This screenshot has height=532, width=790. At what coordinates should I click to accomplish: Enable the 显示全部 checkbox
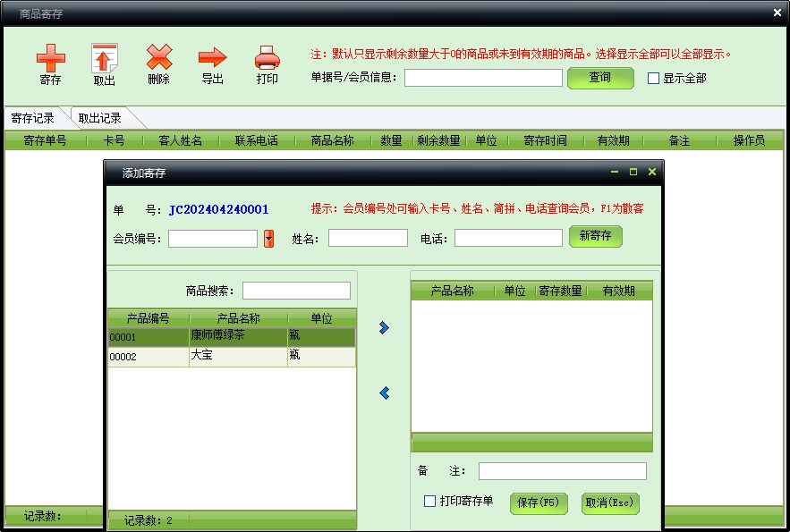click(x=653, y=79)
